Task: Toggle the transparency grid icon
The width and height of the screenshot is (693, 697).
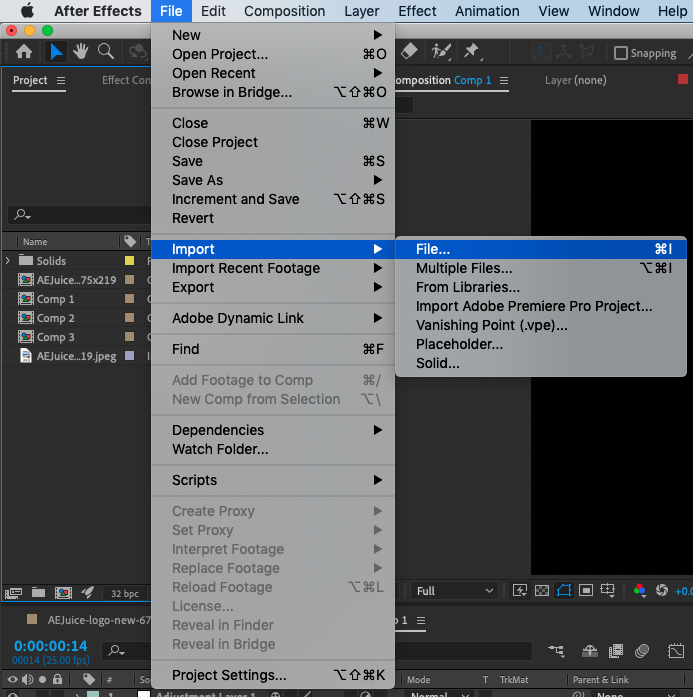Action: pyautogui.click(x=542, y=591)
